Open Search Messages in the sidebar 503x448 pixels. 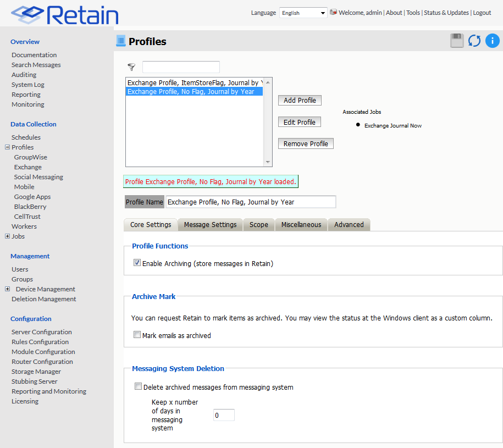pyautogui.click(x=36, y=65)
